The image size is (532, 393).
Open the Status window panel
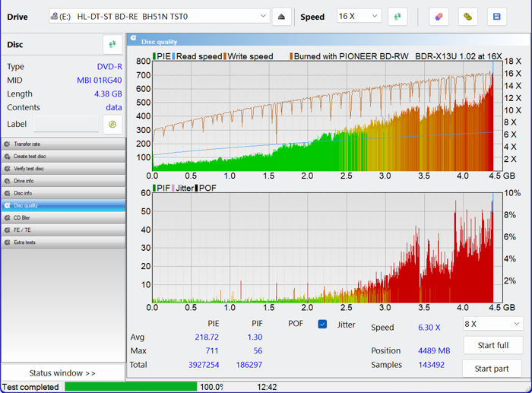click(62, 373)
